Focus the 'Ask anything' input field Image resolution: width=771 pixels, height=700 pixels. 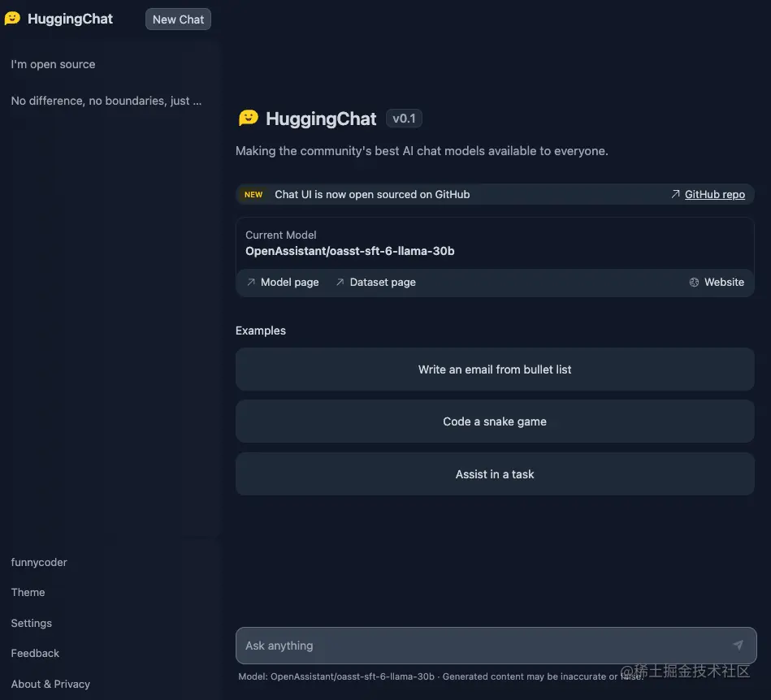click(x=496, y=646)
